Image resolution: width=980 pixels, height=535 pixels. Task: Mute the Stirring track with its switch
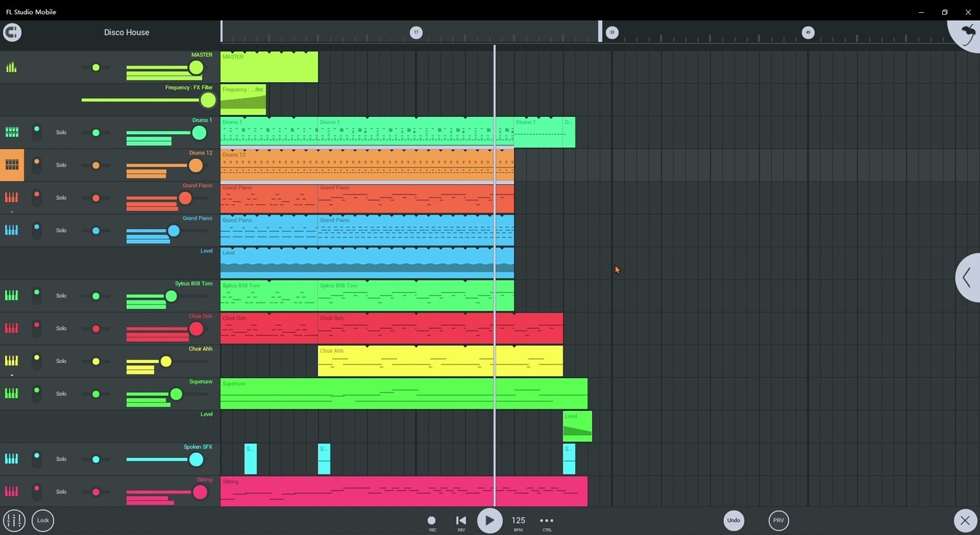[36, 491]
